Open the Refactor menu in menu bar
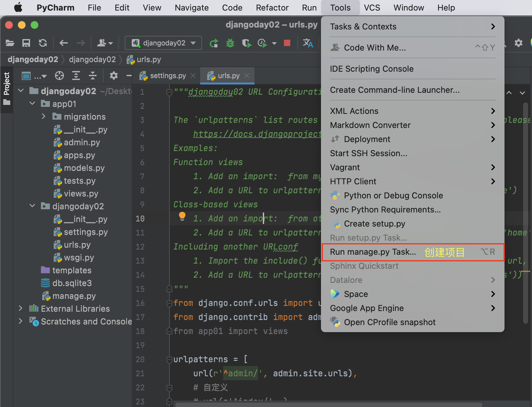 pos(272,8)
